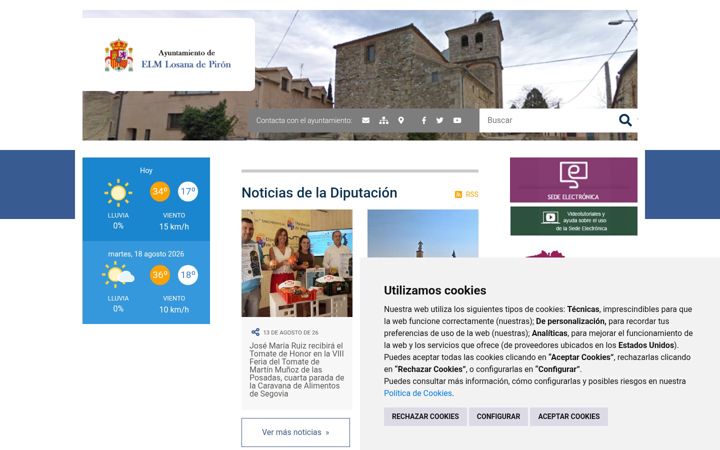Open the Sede Electrónica purple banner

click(574, 180)
